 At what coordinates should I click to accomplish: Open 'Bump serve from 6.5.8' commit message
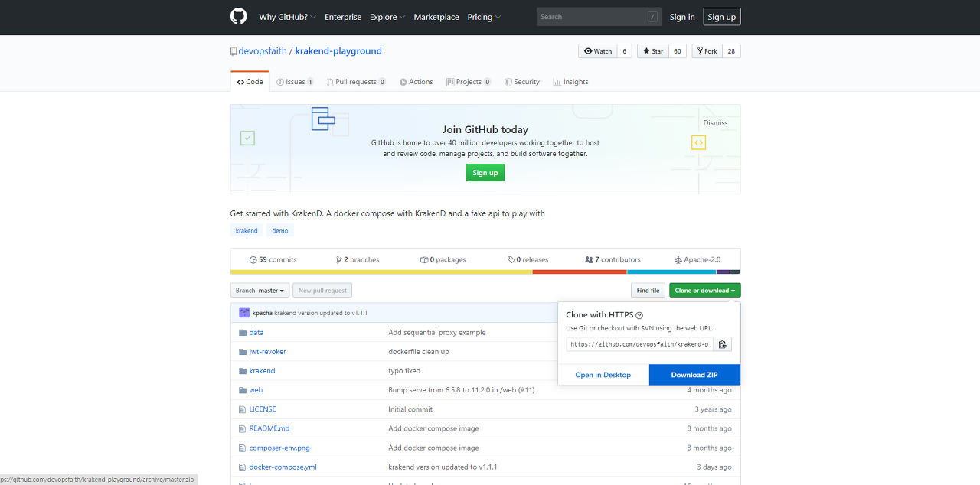pos(462,390)
